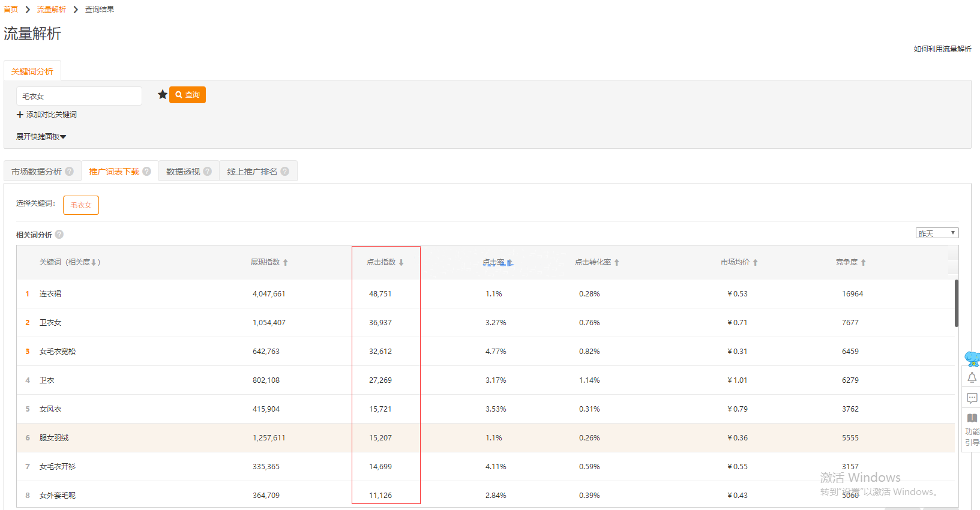Image resolution: width=980 pixels, height=510 pixels.
Task: Go to 首页 in breadcrumb
Action: pyautogui.click(x=11, y=10)
